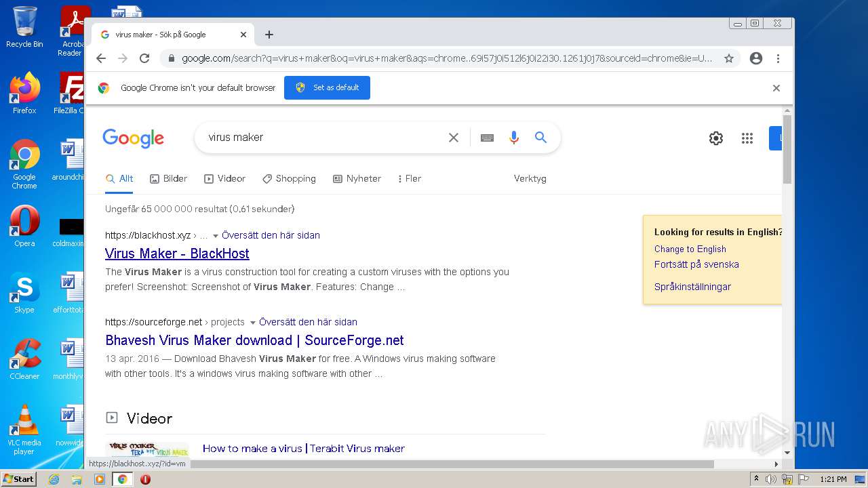
Task: Click Översätt den här sidan for blackhost
Action: tap(271, 235)
